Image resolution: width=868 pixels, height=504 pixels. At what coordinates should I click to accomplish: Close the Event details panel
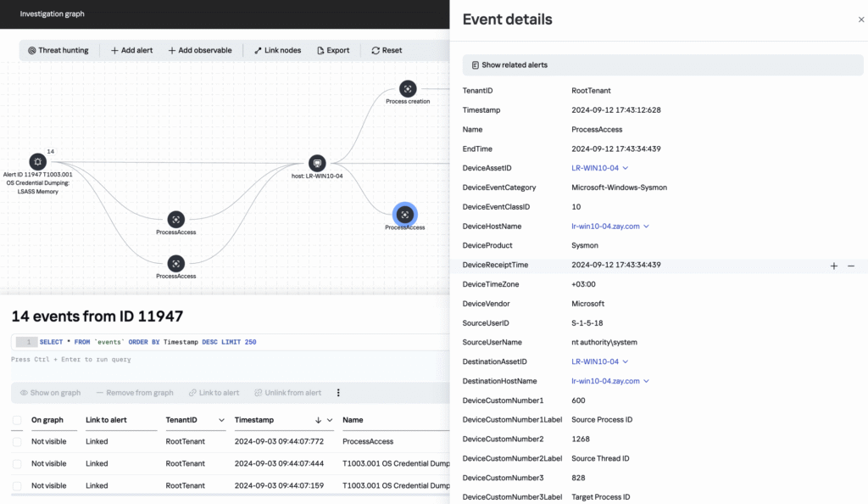(861, 20)
